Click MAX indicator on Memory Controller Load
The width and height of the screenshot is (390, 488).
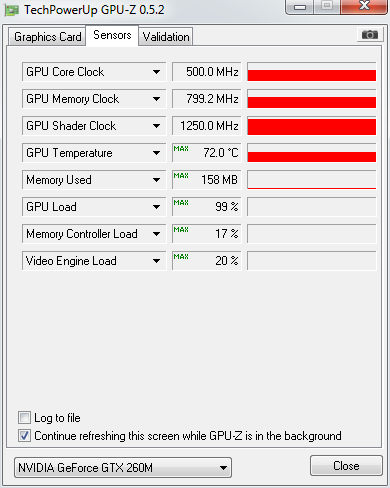[x=181, y=230]
